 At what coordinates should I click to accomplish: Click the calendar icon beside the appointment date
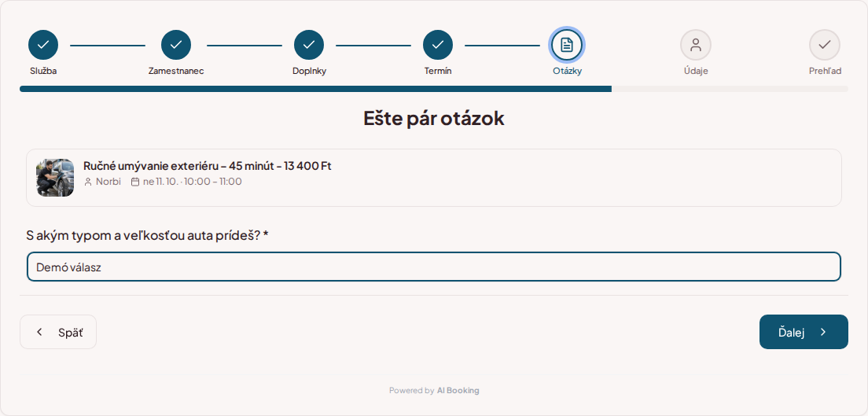coord(135,182)
